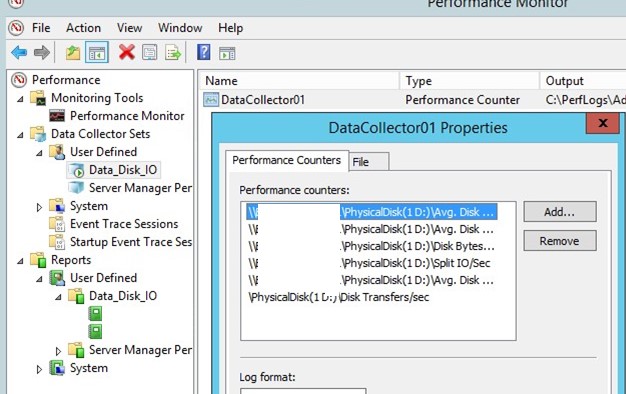626x394 pixels.
Task: Select the DataCollector01 list row
Action: (x=413, y=100)
